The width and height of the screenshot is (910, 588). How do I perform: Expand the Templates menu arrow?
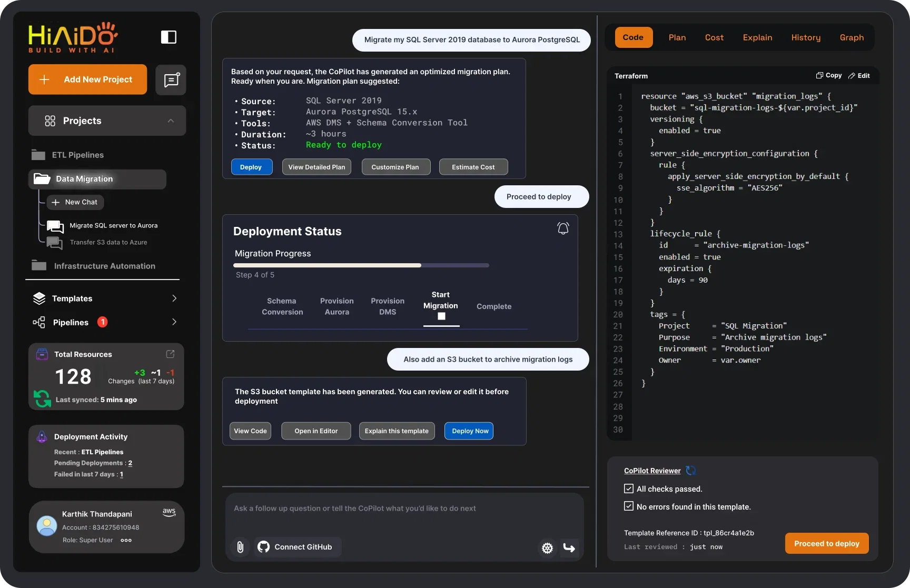pyautogui.click(x=174, y=298)
